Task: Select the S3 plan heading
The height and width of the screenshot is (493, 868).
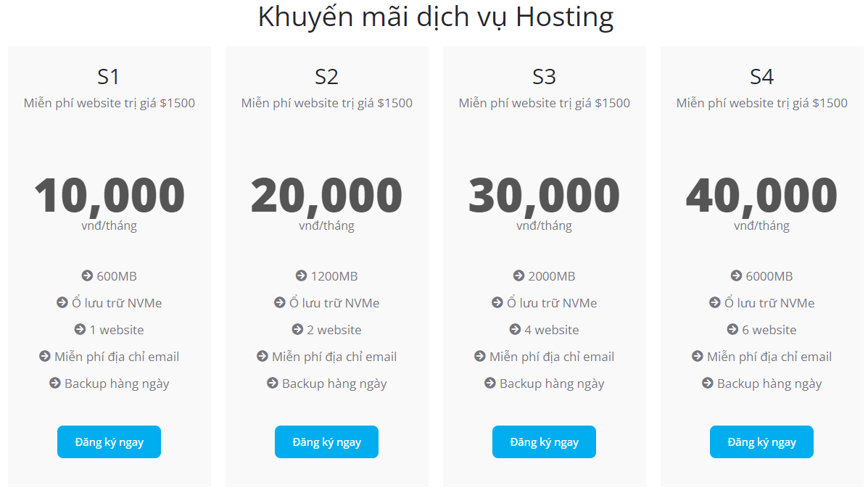Action: [544, 75]
